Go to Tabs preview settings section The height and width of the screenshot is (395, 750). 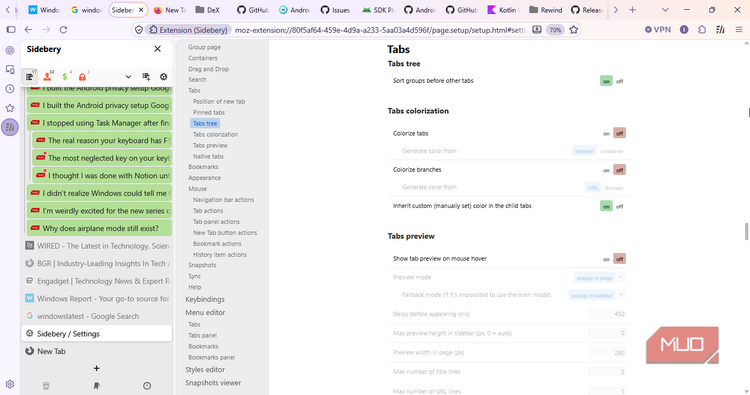point(210,145)
